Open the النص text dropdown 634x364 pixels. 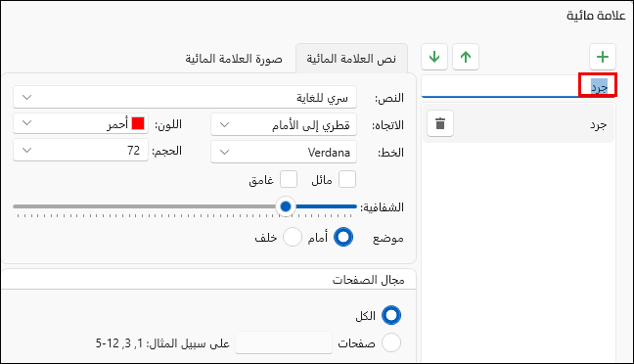[185, 98]
